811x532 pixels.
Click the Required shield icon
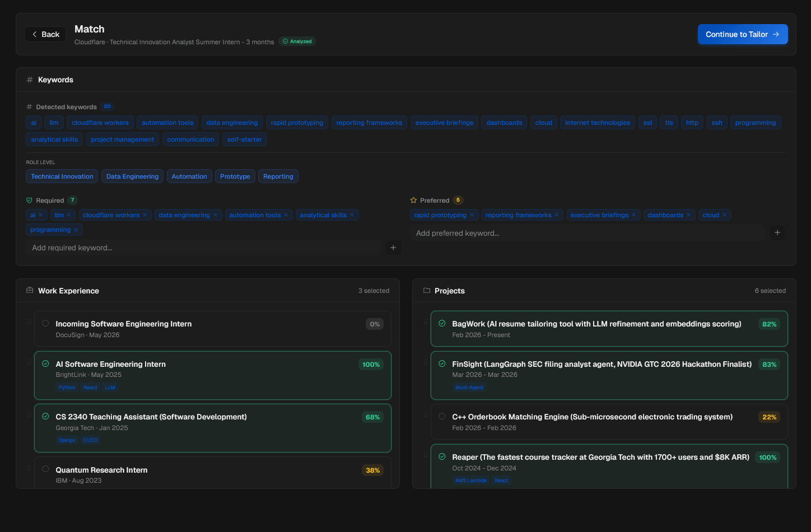(30, 200)
